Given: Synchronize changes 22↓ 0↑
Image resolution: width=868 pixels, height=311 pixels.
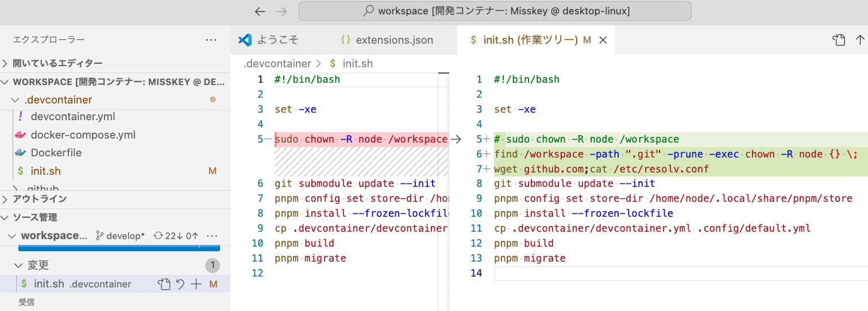Looking at the screenshot, I should click(176, 236).
